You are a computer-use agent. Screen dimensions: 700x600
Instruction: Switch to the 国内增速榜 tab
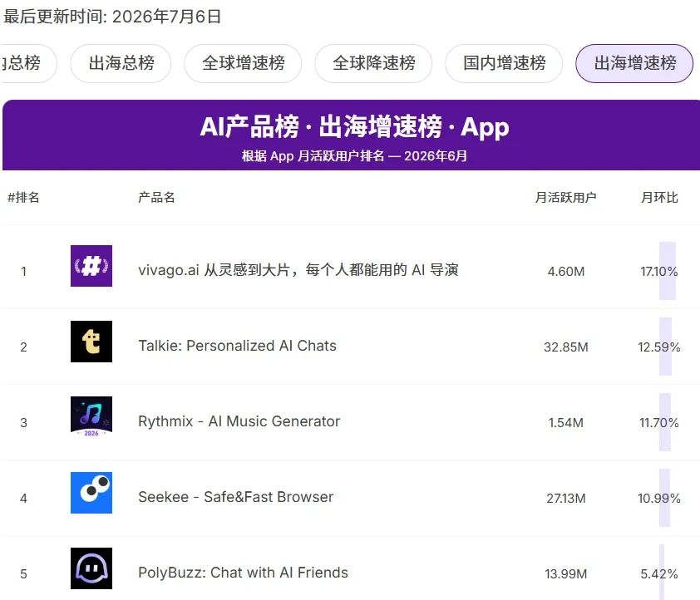[504, 63]
